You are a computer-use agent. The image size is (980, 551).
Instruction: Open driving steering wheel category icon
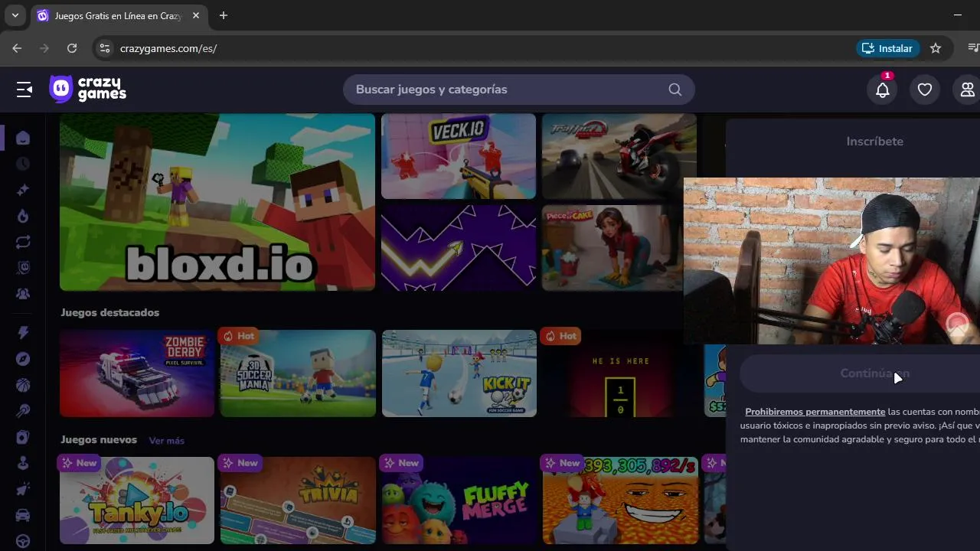[23, 541]
